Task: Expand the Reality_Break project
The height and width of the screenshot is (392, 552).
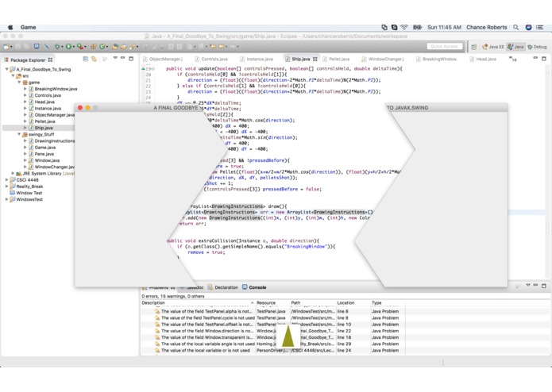Action: pos(6,186)
